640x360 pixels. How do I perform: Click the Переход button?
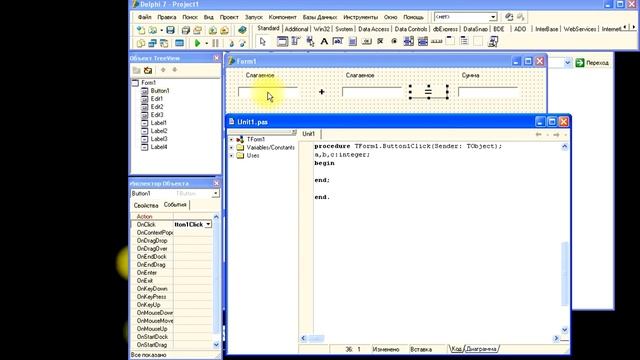point(592,63)
